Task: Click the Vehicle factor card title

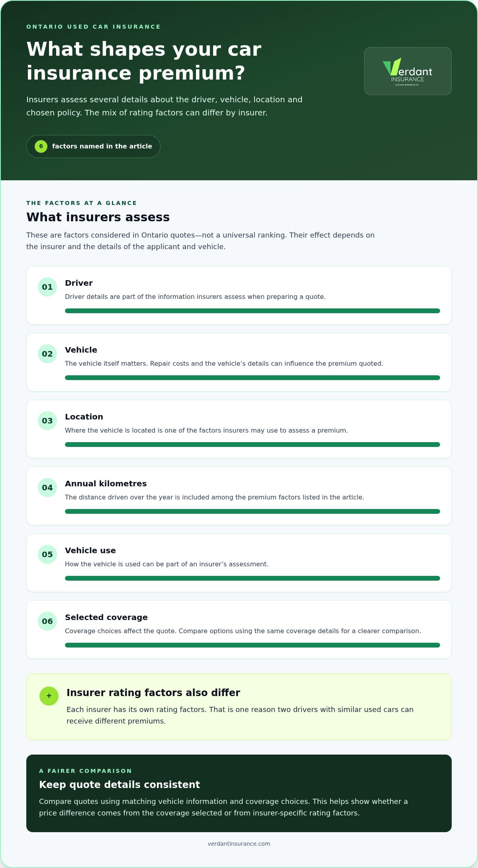Action: 81,350
